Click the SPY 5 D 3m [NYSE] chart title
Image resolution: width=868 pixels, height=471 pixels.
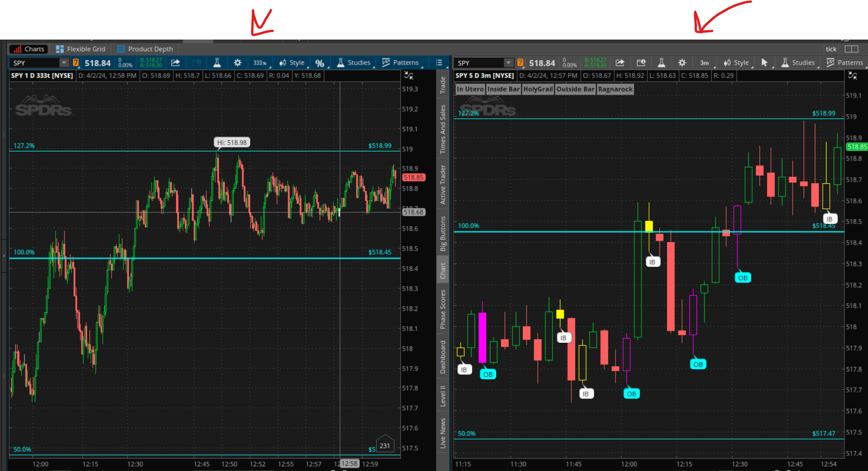(x=485, y=75)
